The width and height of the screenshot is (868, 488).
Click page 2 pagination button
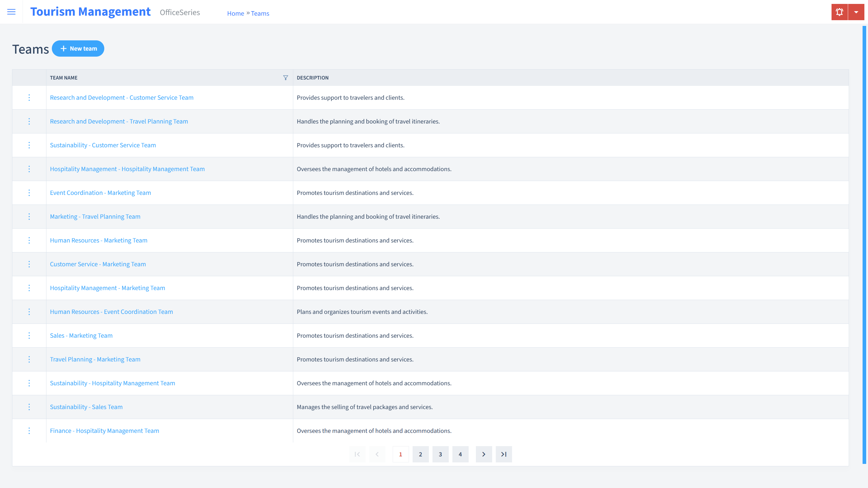pyautogui.click(x=421, y=454)
